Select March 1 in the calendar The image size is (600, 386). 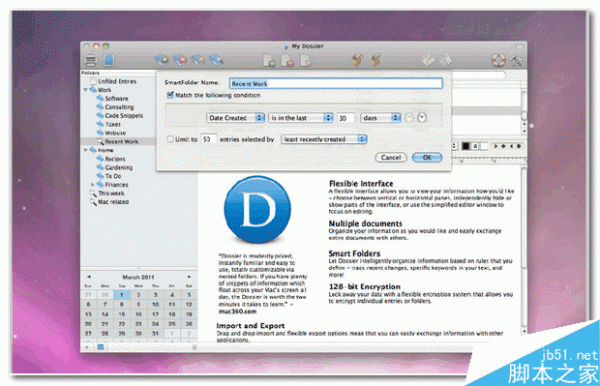121,295
